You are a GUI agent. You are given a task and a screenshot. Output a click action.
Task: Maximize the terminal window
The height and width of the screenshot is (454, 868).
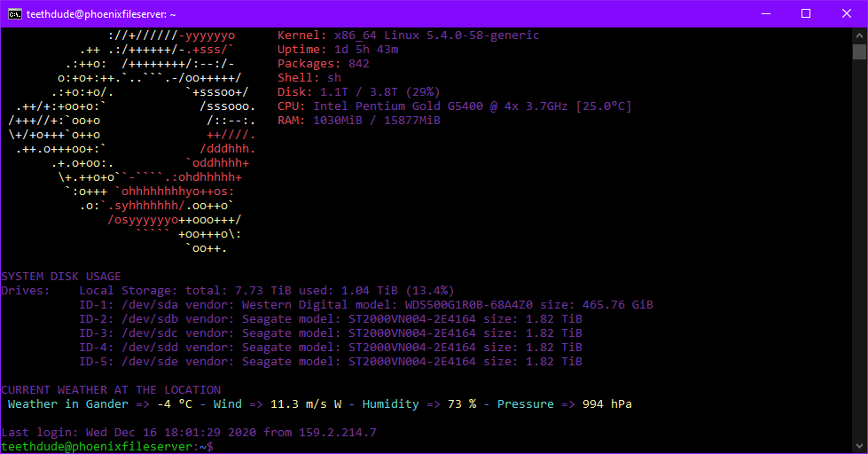tap(806, 14)
